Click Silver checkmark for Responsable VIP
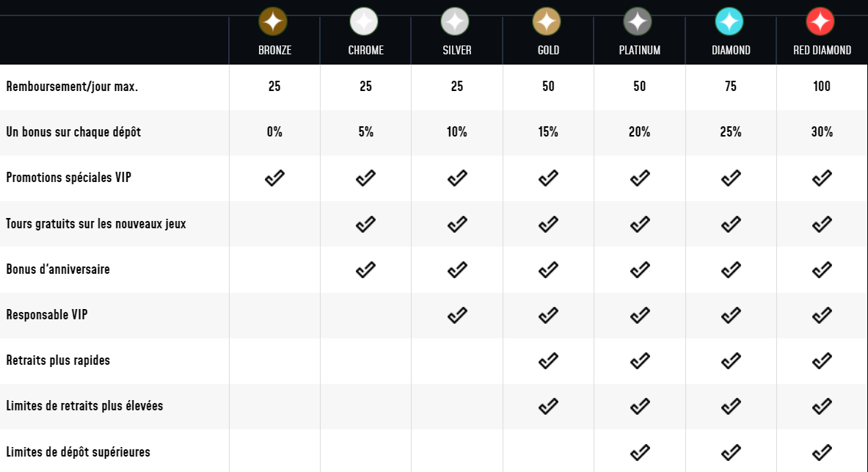The height and width of the screenshot is (472, 868). click(x=457, y=315)
